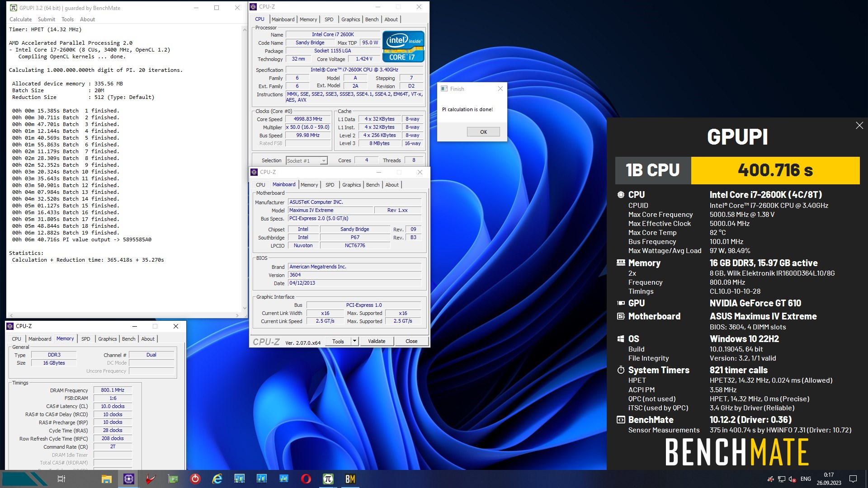Viewport: 868px width, 488px height.
Task: Switch to SPD tab in top CPU-Z window
Action: (x=329, y=19)
